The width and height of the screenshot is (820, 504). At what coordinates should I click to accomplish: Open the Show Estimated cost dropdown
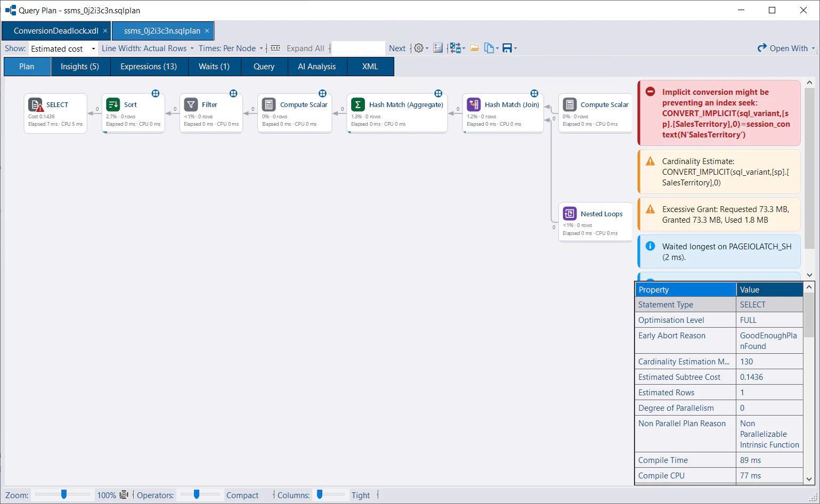pyautogui.click(x=63, y=48)
